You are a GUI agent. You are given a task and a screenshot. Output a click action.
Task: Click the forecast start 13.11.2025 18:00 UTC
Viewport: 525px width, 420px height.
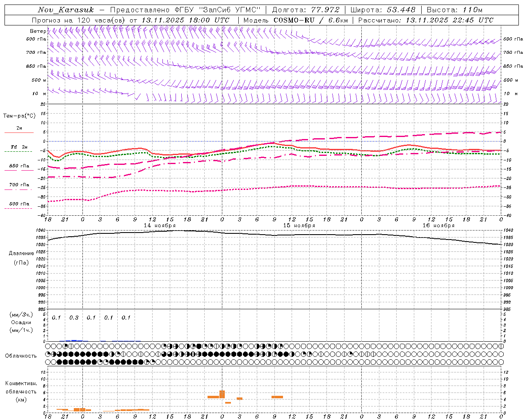tap(185, 20)
